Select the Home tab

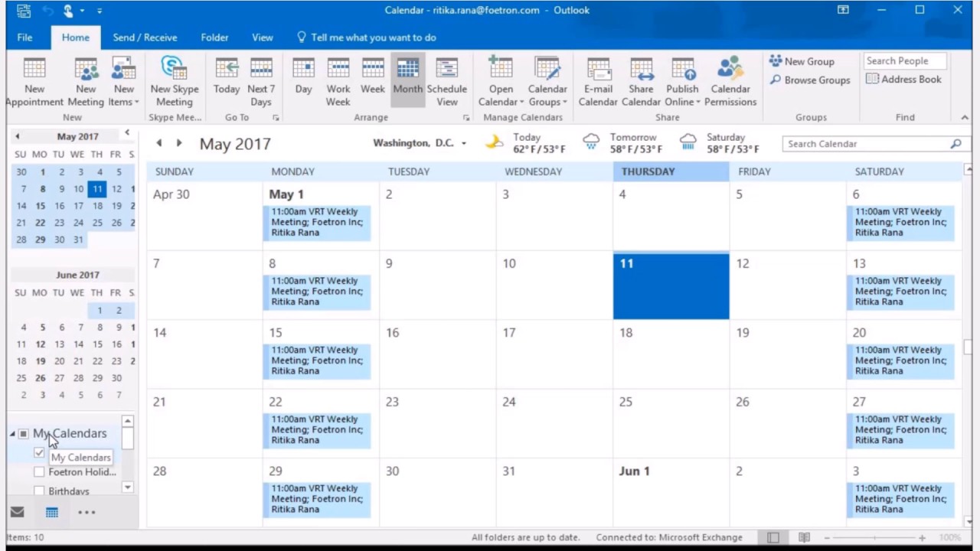coord(75,37)
